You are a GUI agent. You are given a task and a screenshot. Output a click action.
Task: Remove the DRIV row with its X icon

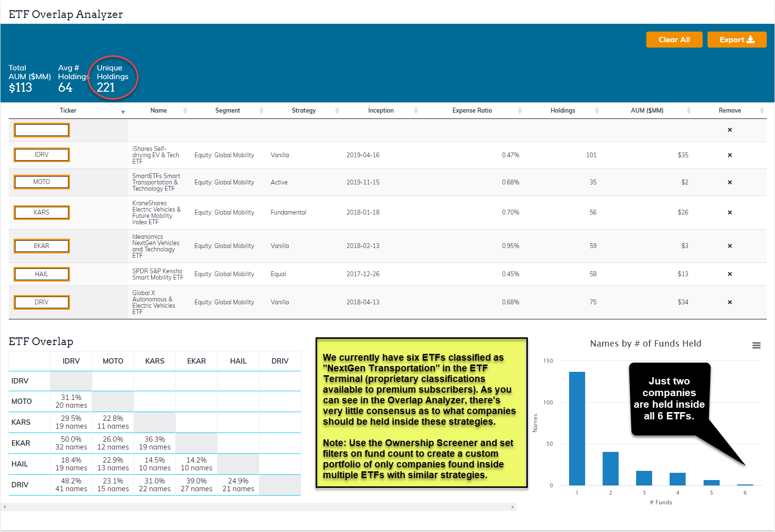(730, 302)
